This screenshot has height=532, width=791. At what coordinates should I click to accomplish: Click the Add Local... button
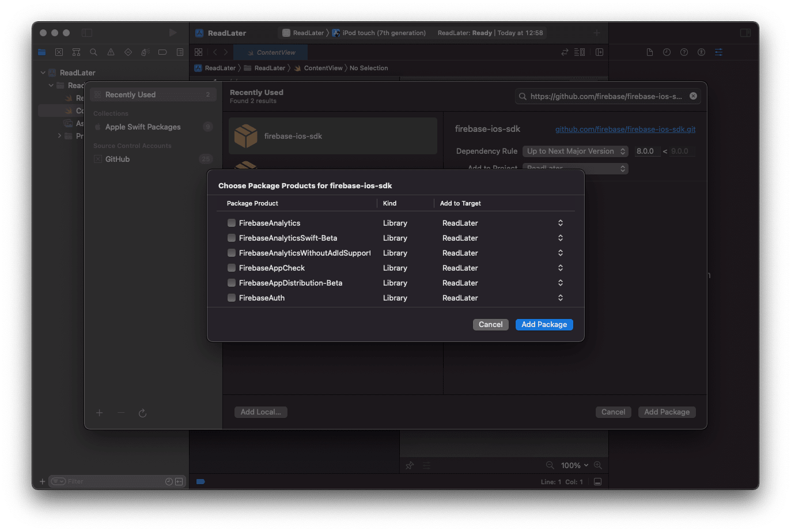point(261,412)
